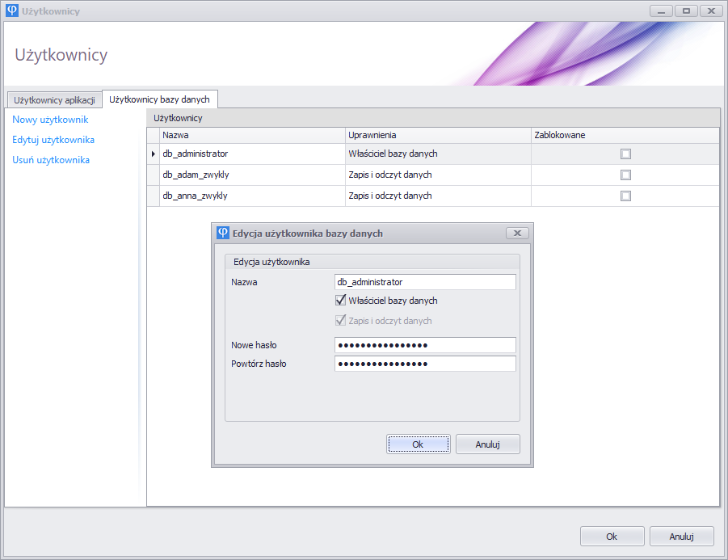Close the Edycja użytkownika bazy danych dialog
Image resolution: width=728 pixels, height=560 pixels.
[517, 233]
